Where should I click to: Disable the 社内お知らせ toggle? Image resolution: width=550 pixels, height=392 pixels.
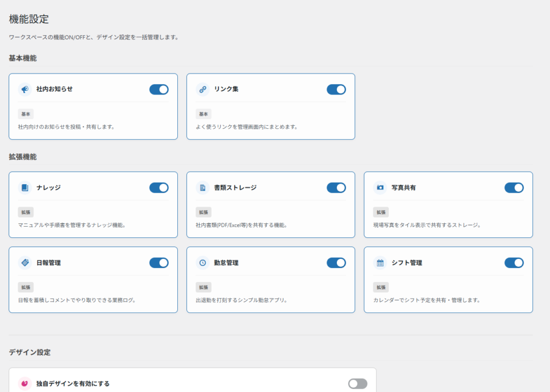(x=159, y=89)
